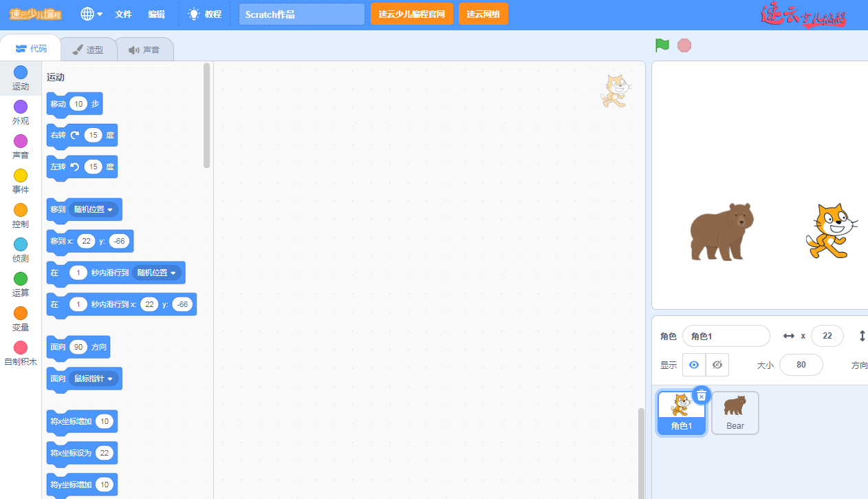Screen dimensions: 868x499
Task: Switch to the 造型 tab
Action: pyautogui.click(x=88, y=50)
